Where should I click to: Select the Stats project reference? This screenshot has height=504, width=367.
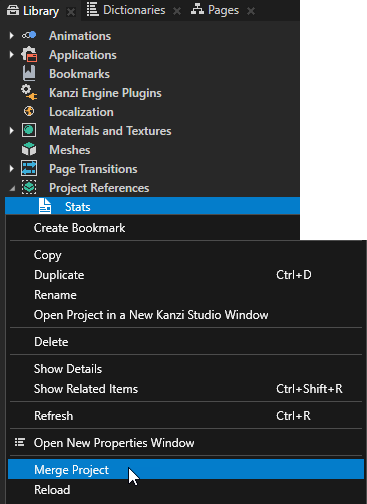point(153,206)
